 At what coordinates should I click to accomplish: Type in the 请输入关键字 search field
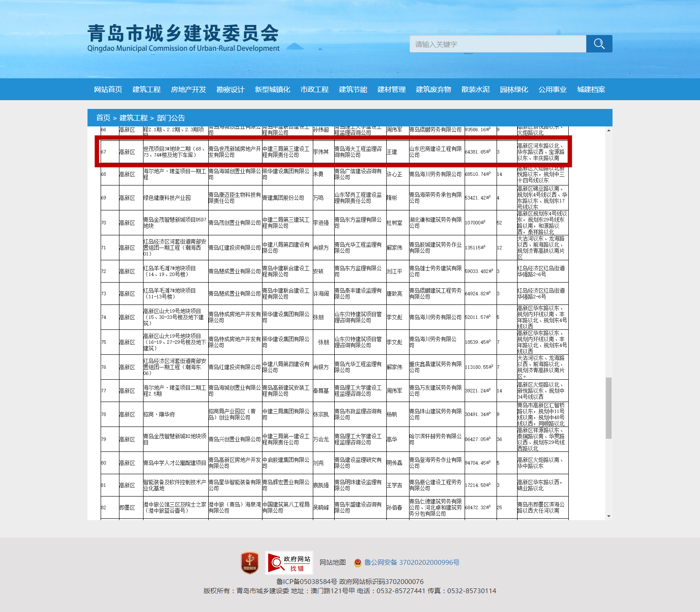[497, 44]
